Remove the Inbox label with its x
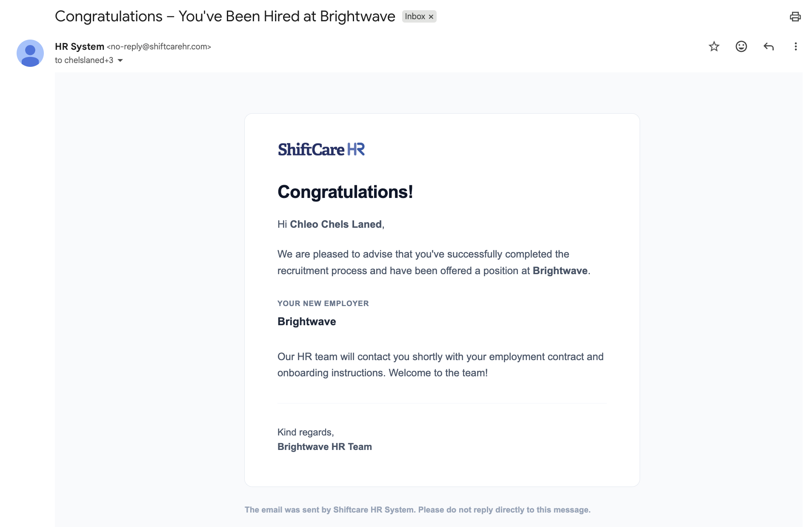The width and height of the screenshot is (812, 527). (431, 16)
